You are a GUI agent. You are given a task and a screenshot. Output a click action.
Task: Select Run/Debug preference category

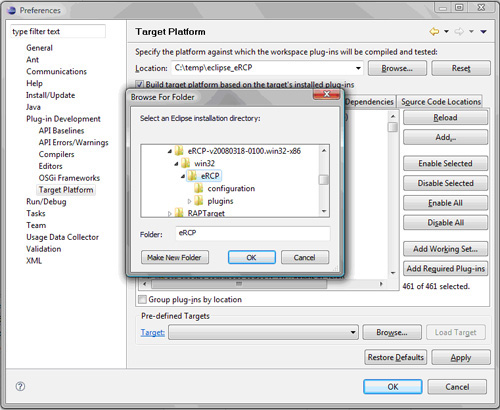tap(46, 202)
